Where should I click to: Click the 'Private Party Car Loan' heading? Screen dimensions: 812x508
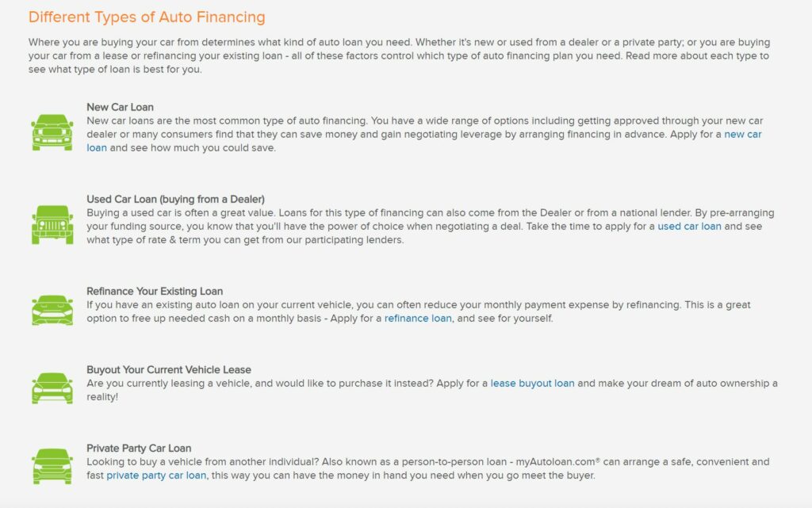(139, 449)
